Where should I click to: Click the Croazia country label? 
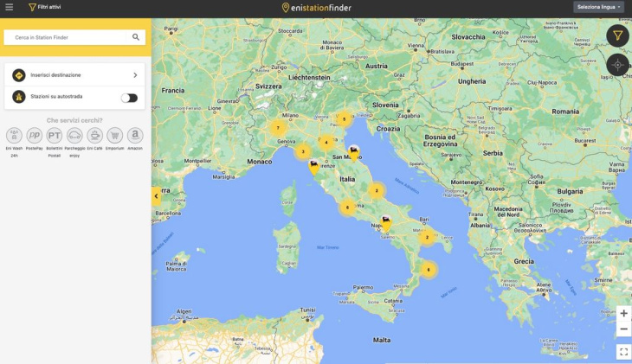(x=388, y=129)
